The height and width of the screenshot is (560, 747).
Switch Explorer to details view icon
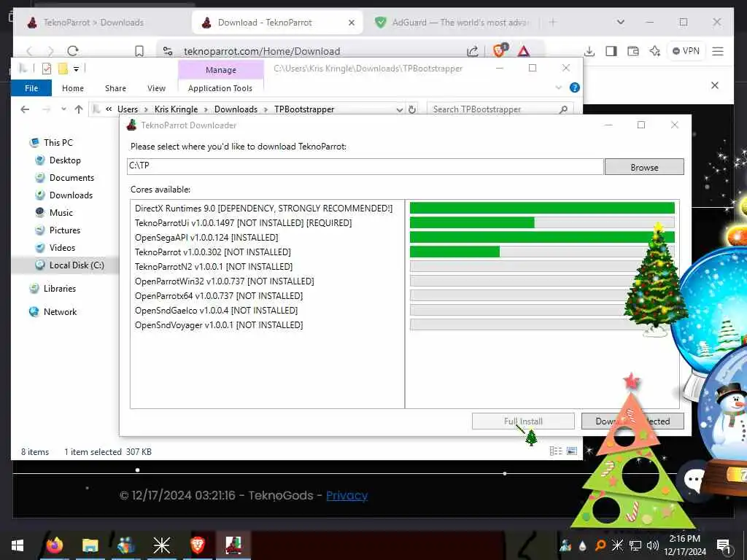tap(555, 451)
